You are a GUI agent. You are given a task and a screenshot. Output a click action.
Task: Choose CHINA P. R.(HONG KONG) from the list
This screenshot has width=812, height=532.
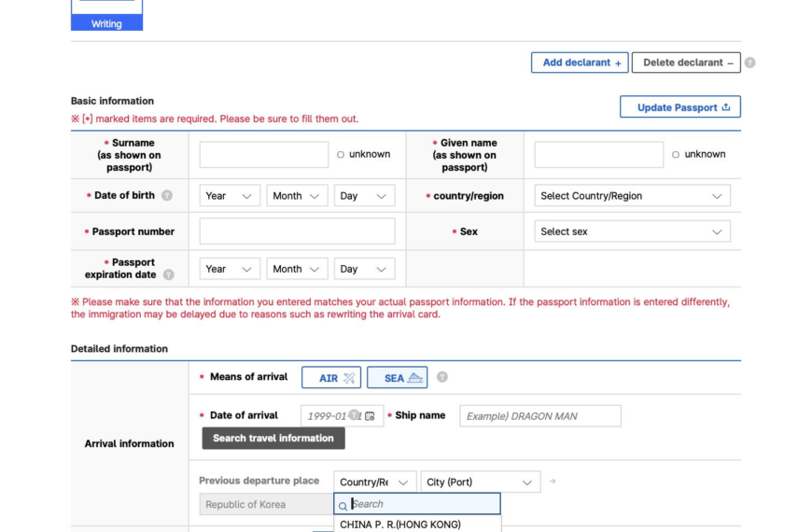coord(400,525)
